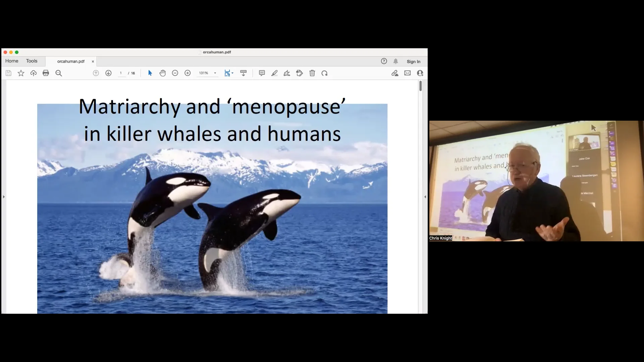Open the Home menu tab
This screenshot has width=644, height=362.
[12, 61]
